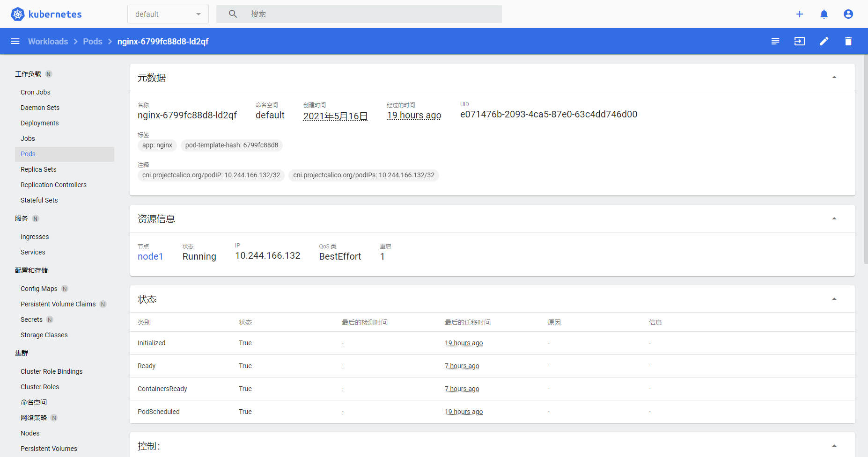
Task: Collapse the 状态 card
Action: [x=834, y=299]
